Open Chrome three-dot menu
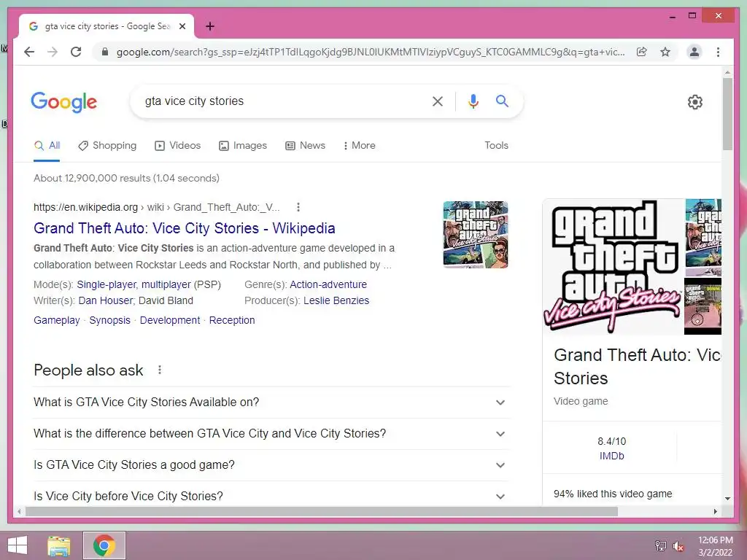 click(718, 52)
